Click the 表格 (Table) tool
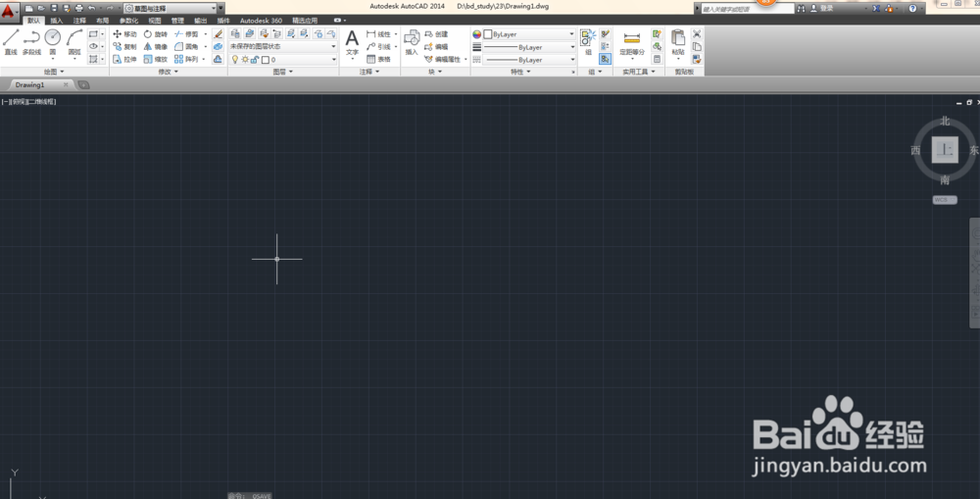Image resolution: width=980 pixels, height=499 pixels. tap(378, 59)
